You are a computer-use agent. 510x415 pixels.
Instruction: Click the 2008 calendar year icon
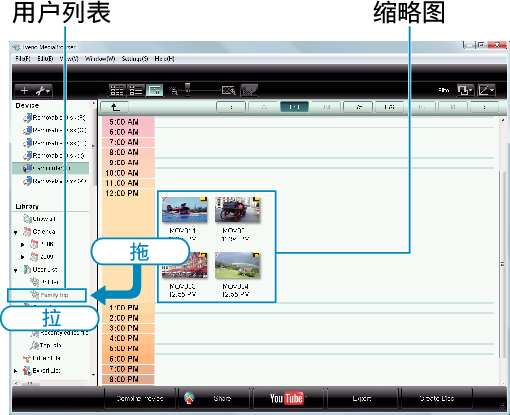coord(34,244)
